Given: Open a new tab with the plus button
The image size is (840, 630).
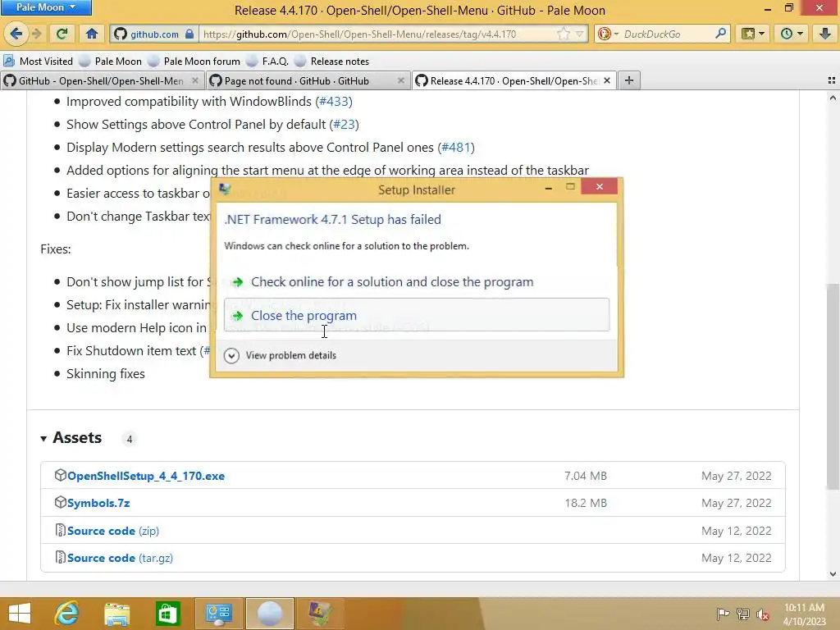Looking at the screenshot, I should (x=629, y=81).
